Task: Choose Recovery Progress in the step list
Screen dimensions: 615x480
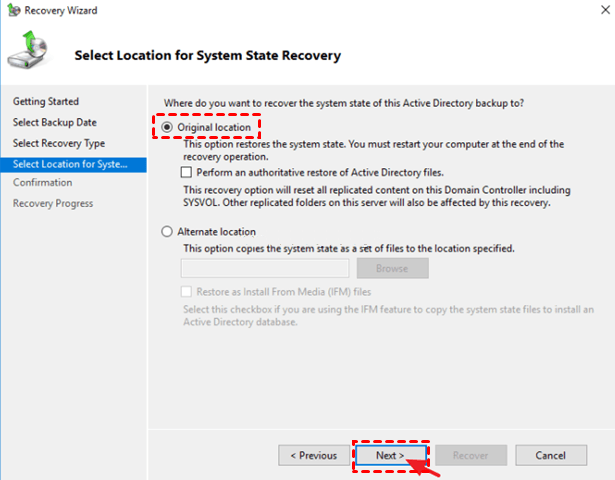Action: pyautogui.click(x=53, y=204)
